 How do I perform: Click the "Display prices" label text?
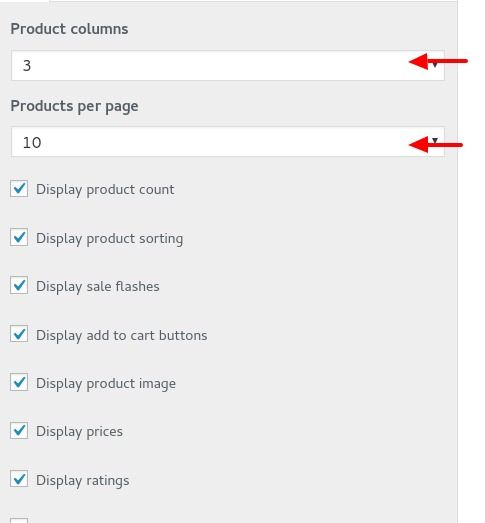[79, 432]
